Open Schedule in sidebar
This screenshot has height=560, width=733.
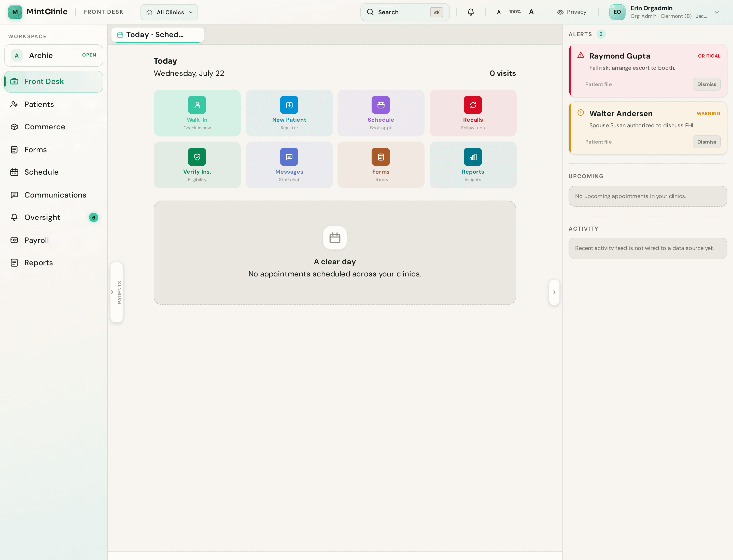point(54,172)
